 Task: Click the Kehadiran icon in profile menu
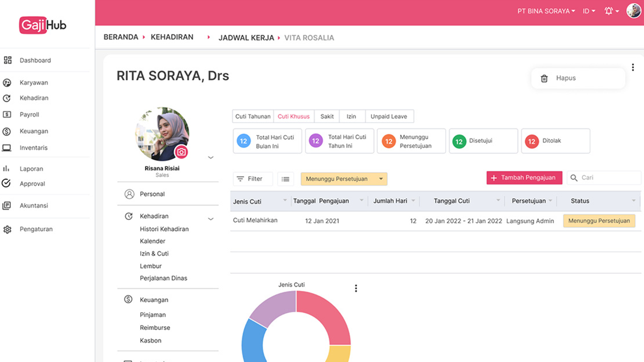tap(128, 216)
